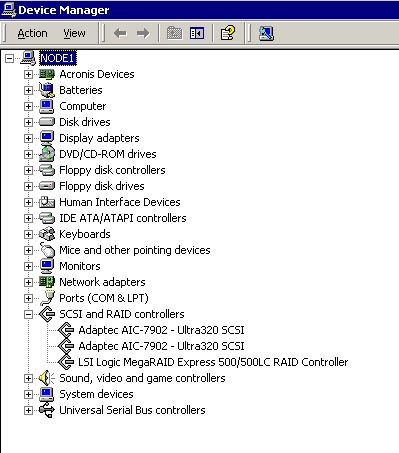399x453 pixels.
Task: Click the IDE ATA/ATAPI controllers icon
Action: point(47,218)
